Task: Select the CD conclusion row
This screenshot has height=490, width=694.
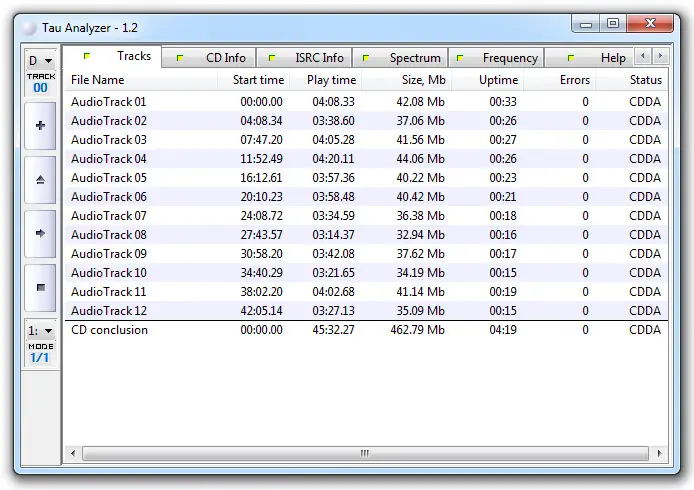Action: (x=366, y=330)
